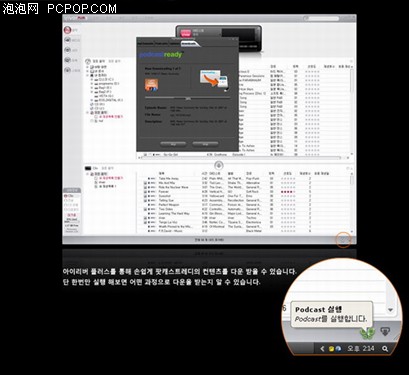This screenshot has height=375, width=409.
Task: Select the second grey sidebar circle icon
Action: [x=67, y=40]
